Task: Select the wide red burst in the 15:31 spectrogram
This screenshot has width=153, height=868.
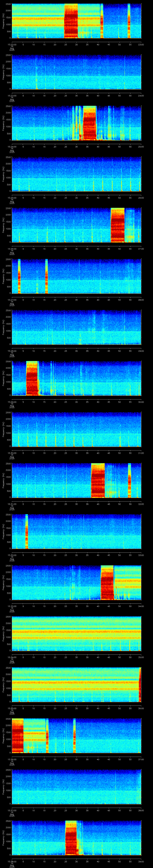Action: [x=98, y=481]
